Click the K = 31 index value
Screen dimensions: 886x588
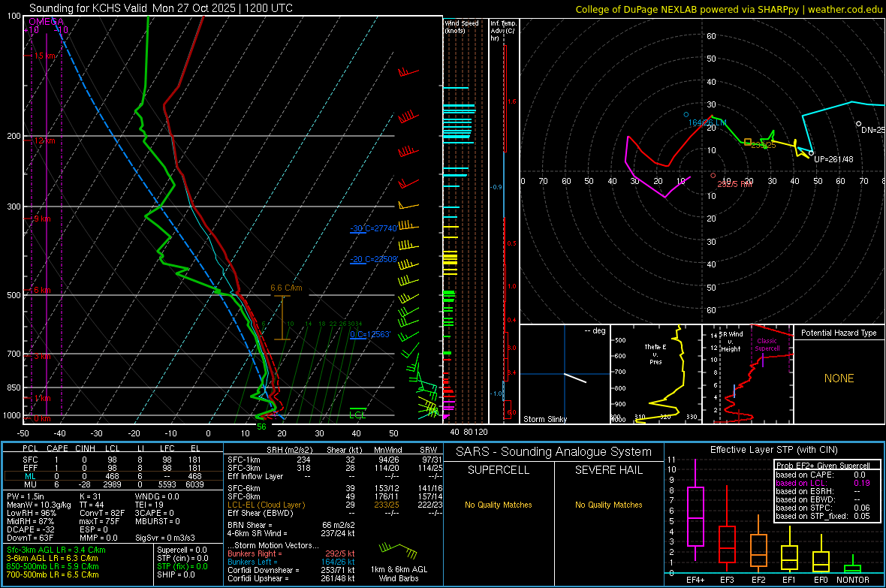pos(90,496)
